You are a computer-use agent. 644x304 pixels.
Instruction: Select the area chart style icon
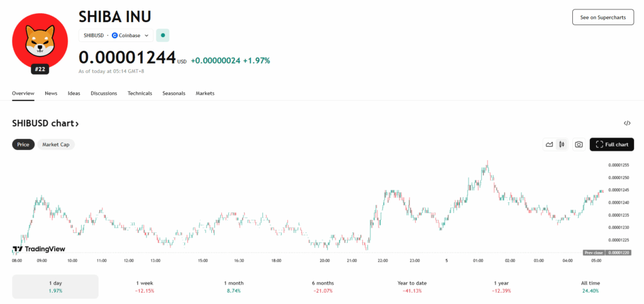click(549, 144)
